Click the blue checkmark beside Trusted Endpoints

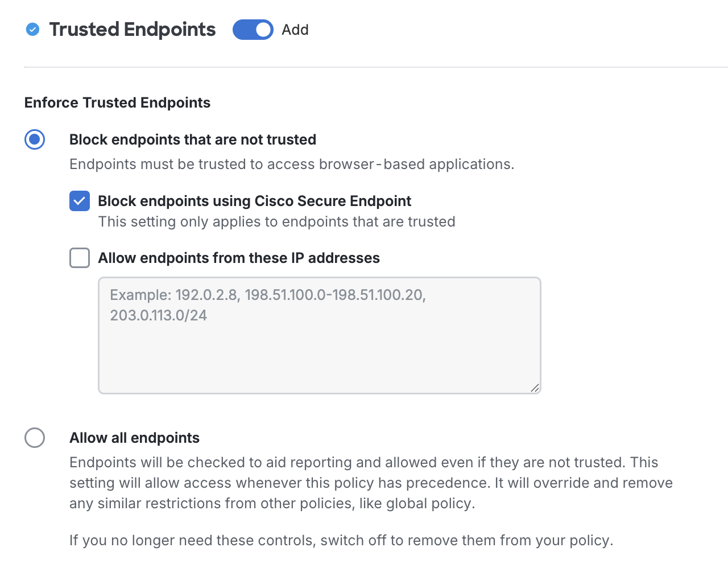(x=32, y=29)
